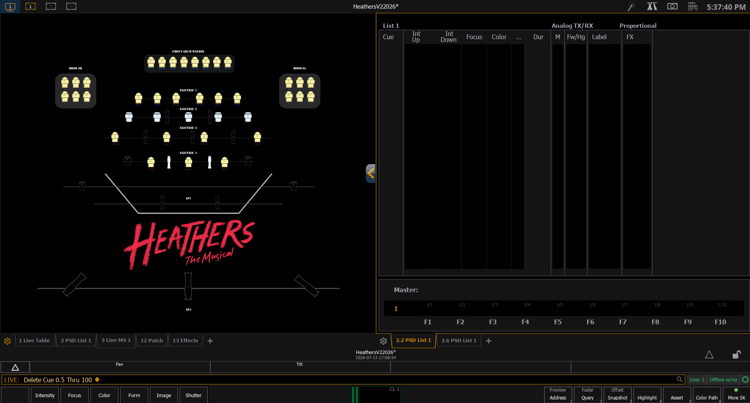This screenshot has height=403, width=750.
Task: Click the Snapshot softkey
Action: [617, 395]
